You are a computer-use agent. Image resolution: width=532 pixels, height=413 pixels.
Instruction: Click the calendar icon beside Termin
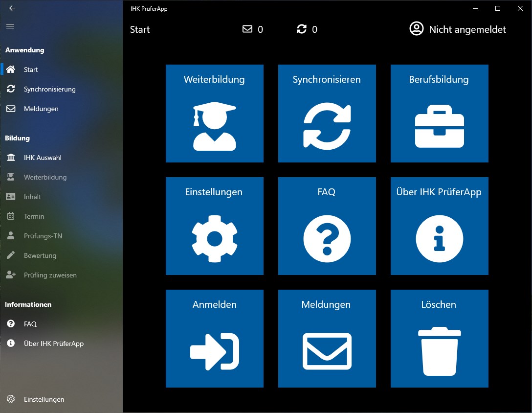[11, 216]
